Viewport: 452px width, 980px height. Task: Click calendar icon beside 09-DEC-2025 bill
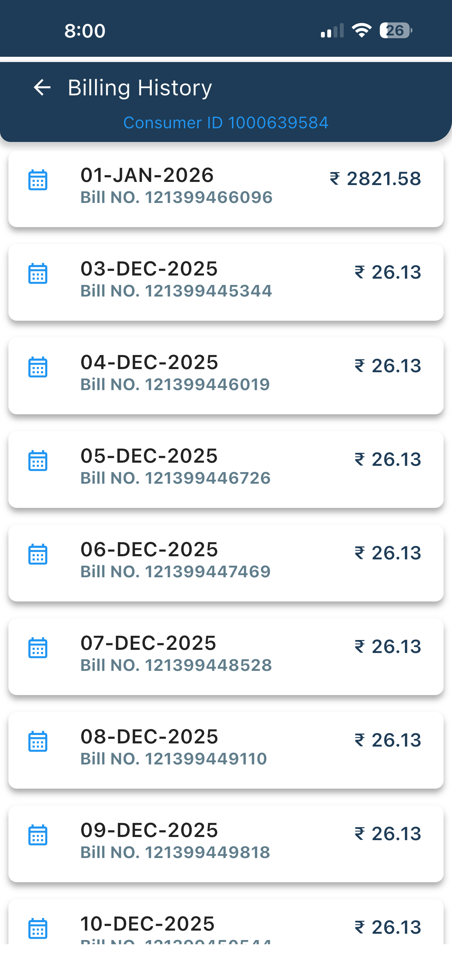pos(38,835)
